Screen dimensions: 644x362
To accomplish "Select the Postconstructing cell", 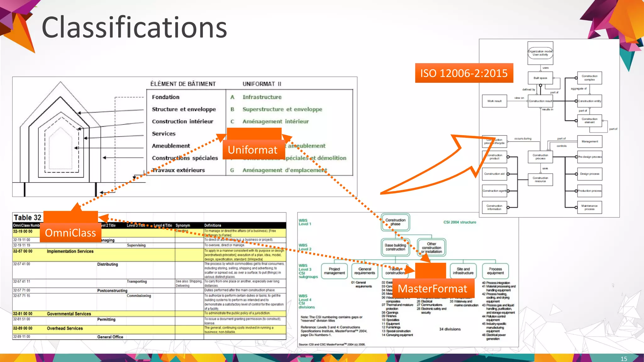I will (112, 291).
